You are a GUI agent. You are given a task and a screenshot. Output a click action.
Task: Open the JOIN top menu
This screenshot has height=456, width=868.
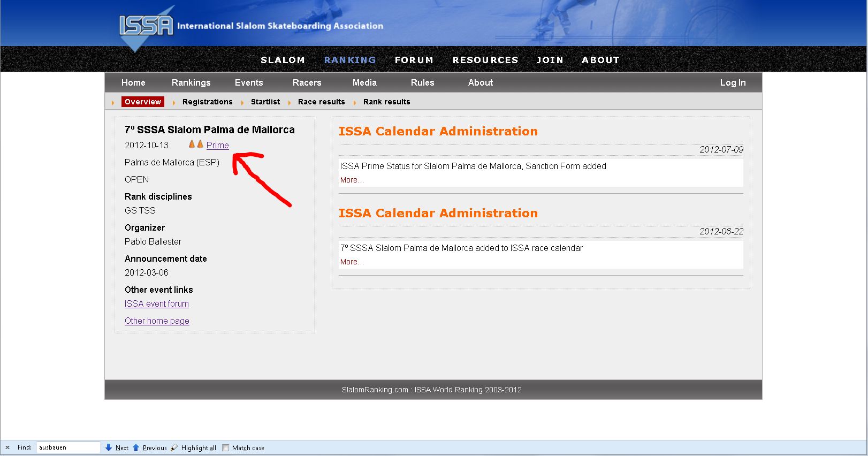[x=550, y=60]
